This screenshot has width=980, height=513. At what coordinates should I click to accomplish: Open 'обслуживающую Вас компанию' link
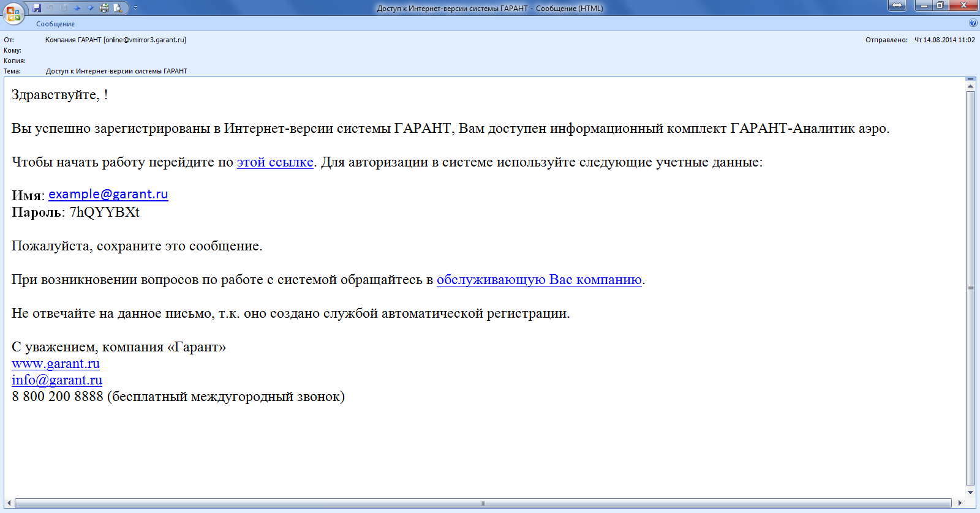539,280
